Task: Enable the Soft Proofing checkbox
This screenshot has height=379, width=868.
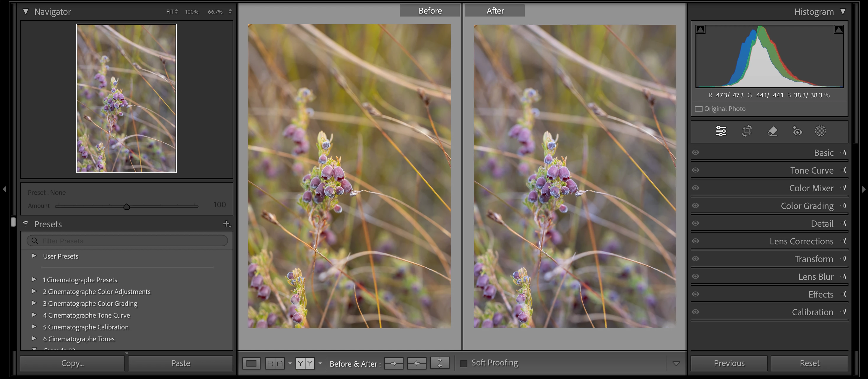Action: click(x=464, y=363)
